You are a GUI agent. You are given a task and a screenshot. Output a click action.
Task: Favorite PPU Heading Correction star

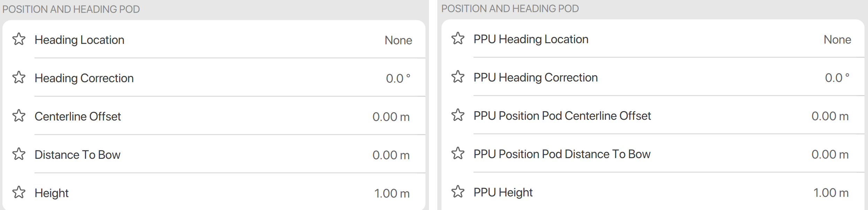tap(458, 77)
